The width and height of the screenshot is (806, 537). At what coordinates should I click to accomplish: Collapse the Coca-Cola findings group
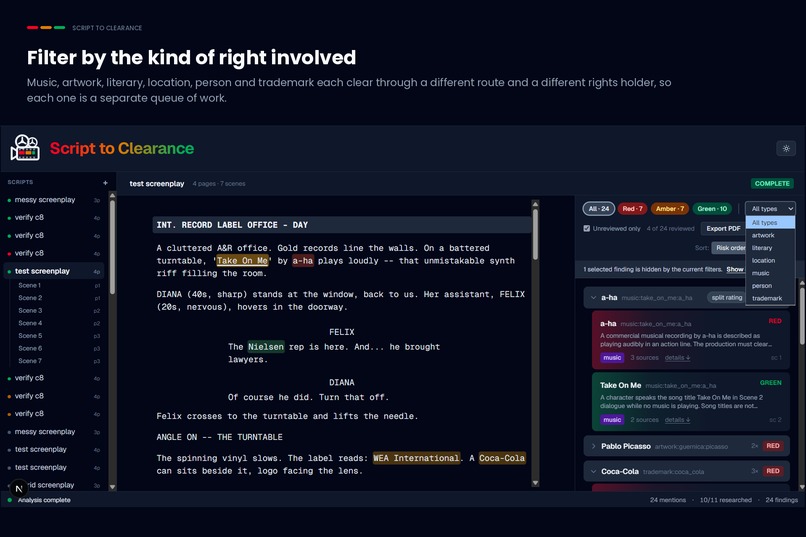(594, 471)
